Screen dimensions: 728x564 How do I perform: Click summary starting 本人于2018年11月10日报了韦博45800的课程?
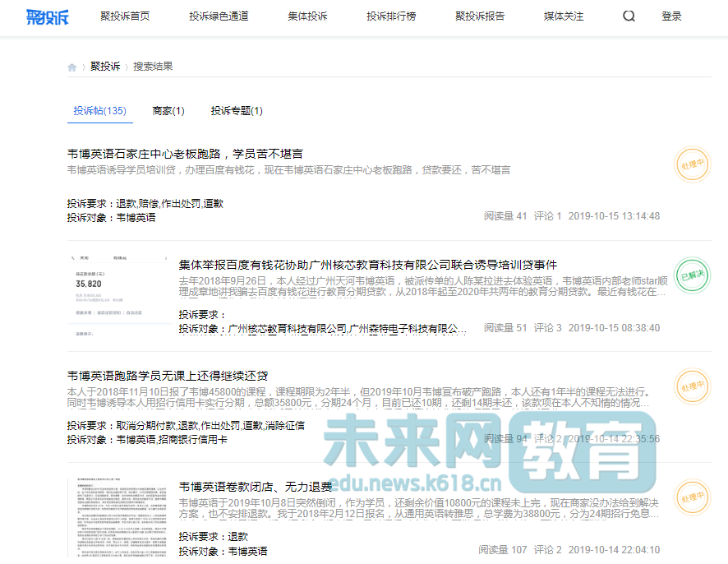pyautogui.click(x=358, y=397)
